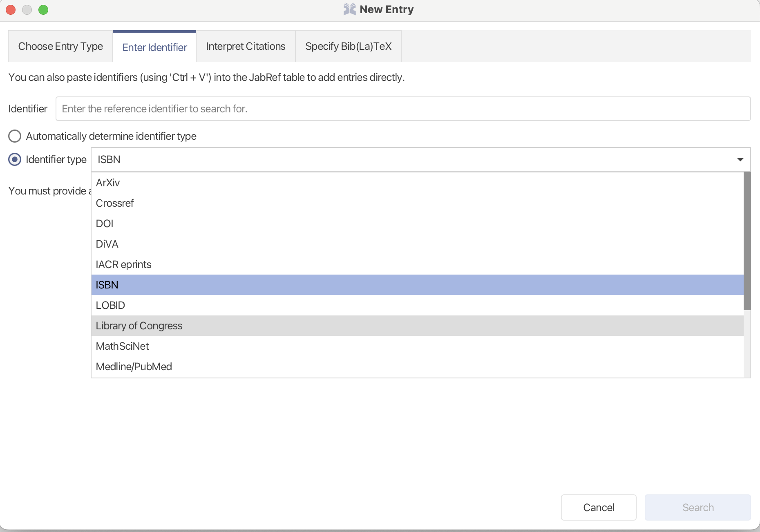The image size is (760, 532).
Task: Click the ISBN combo box field
Action: (420, 159)
